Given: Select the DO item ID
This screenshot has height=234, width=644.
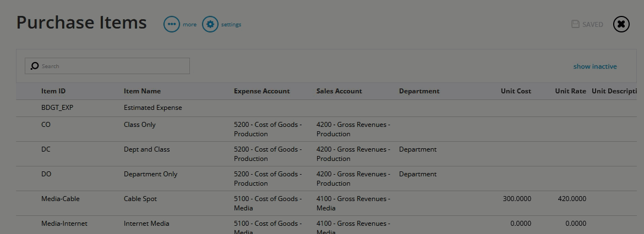Looking at the screenshot, I should [46, 174].
